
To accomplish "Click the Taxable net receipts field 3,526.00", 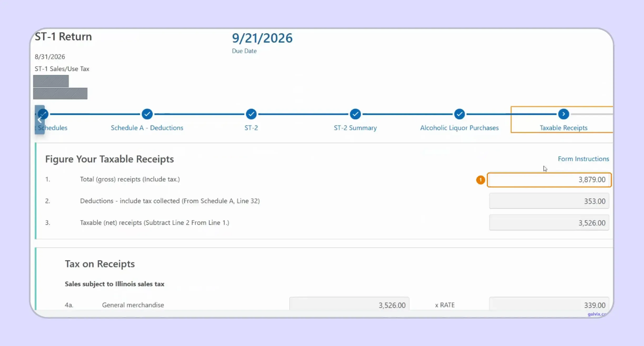I will tap(549, 223).
